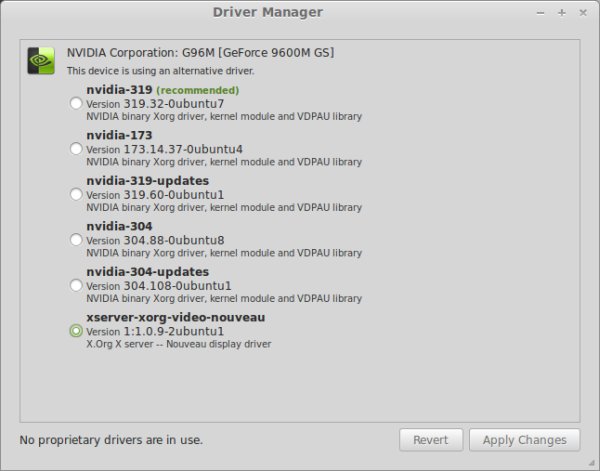600x471 pixels.
Task: Click the description under nvidia-319
Action: click(224, 117)
